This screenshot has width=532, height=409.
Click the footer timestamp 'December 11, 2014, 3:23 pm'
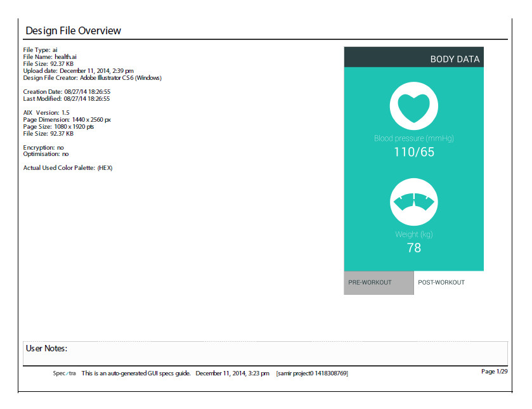[233, 373]
